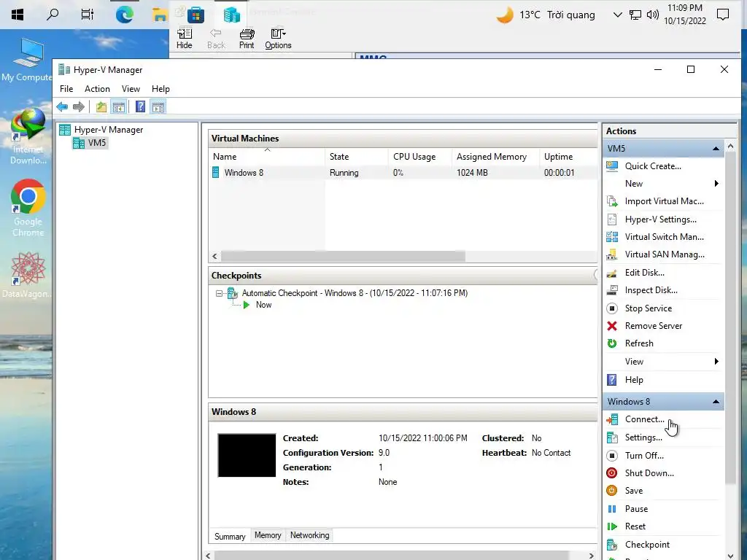Screen dimensions: 747x560
Task: Collapse the Automatic Checkpoint tree node
Action: (219, 293)
